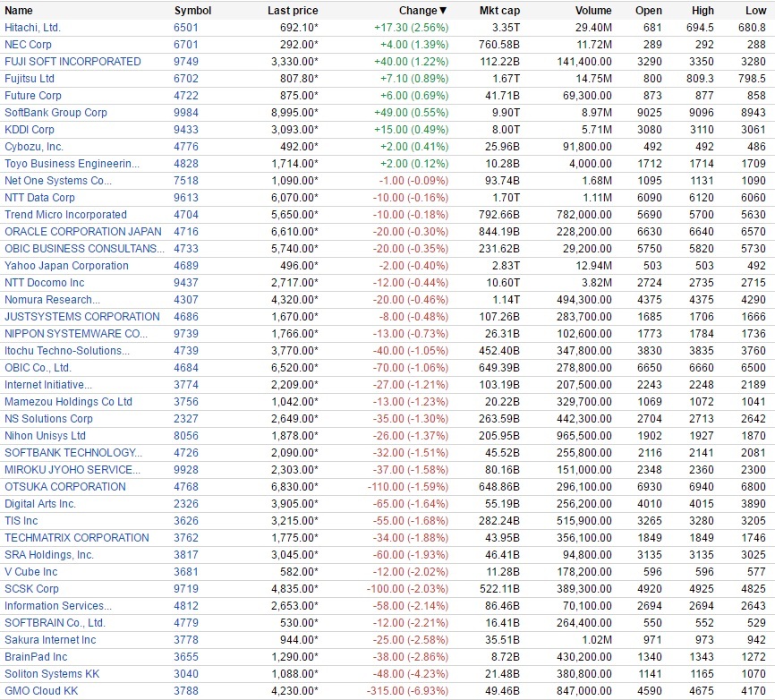Open SoftBank Group Corp link
This screenshot has height=700, width=775.
click(55, 113)
